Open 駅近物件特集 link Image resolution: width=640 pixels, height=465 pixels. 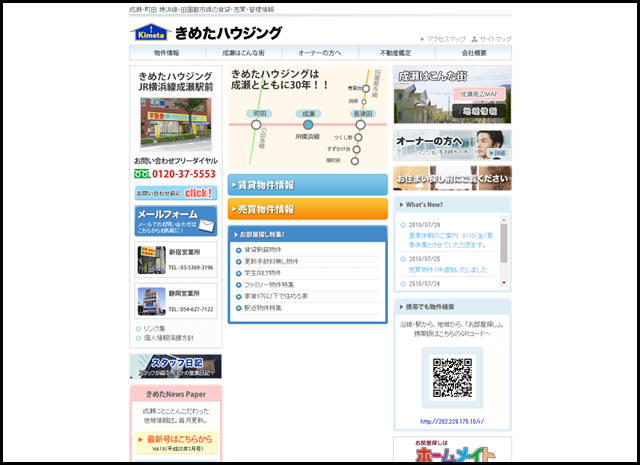coord(262,308)
